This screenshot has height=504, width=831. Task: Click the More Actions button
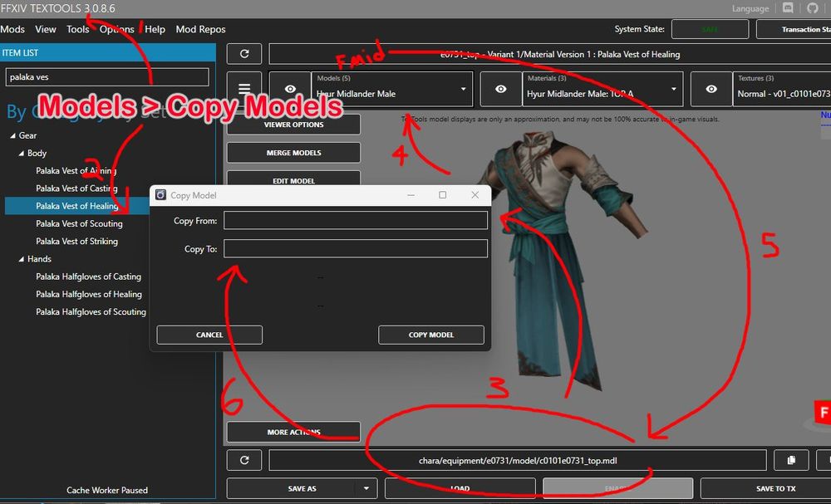click(293, 432)
